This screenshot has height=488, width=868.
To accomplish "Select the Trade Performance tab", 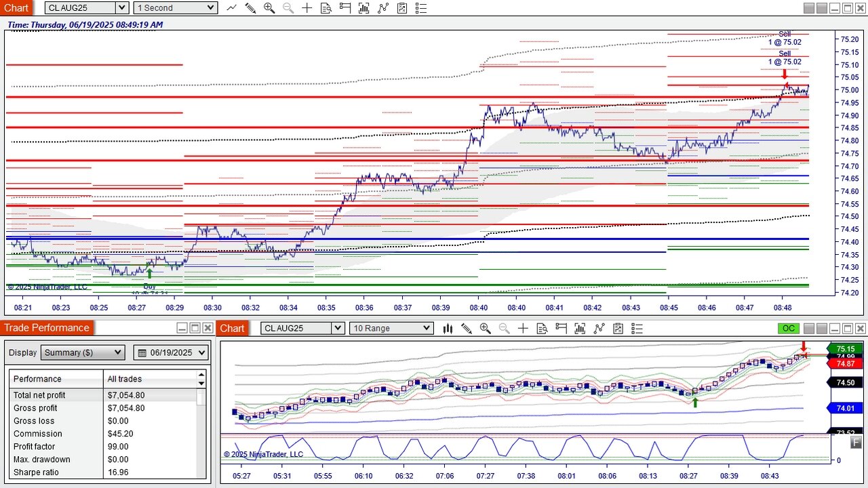I will [47, 328].
